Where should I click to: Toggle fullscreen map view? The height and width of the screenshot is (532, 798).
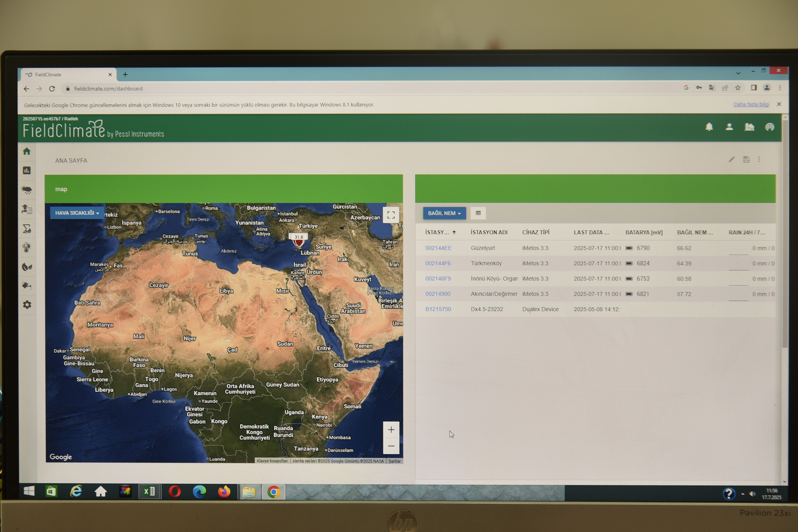click(x=391, y=215)
